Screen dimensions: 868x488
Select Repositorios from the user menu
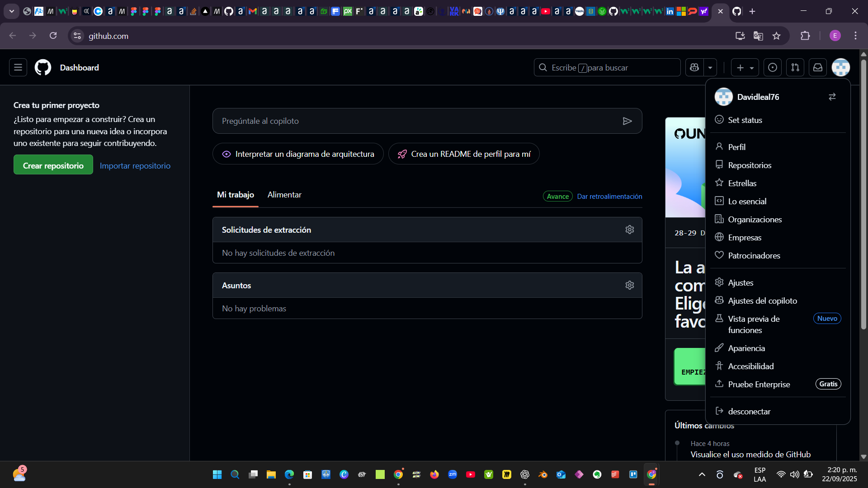coord(750,165)
